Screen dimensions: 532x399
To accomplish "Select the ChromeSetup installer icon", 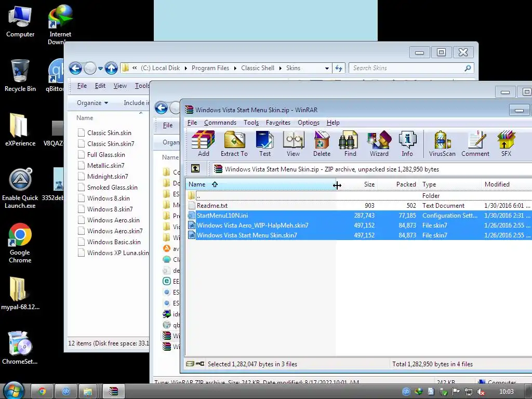I will pyautogui.click(x=20, y=348).
